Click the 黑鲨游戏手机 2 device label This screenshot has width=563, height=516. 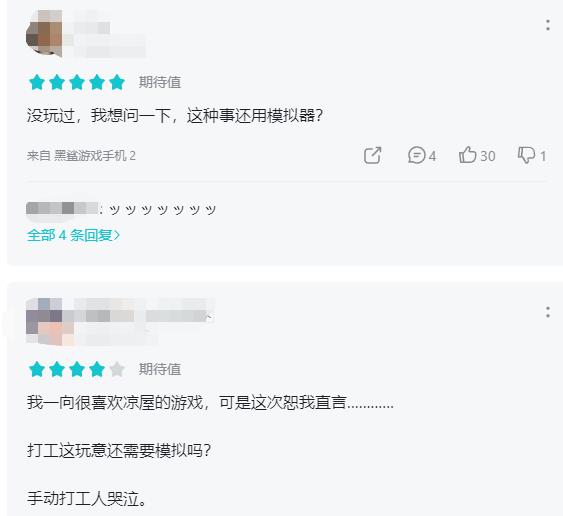pyautogui.click(x=95, y=155)
